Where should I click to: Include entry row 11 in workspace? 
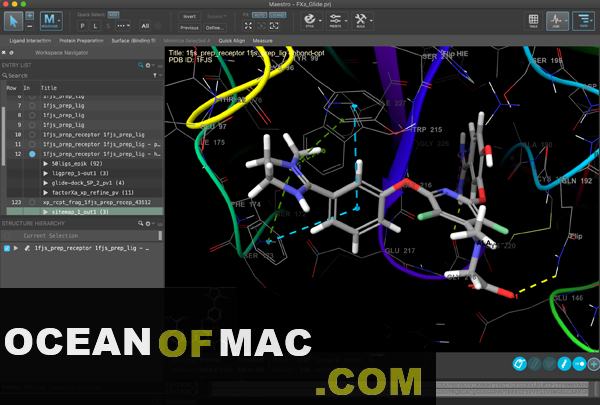pyautogui.click(x=32, y=144)
